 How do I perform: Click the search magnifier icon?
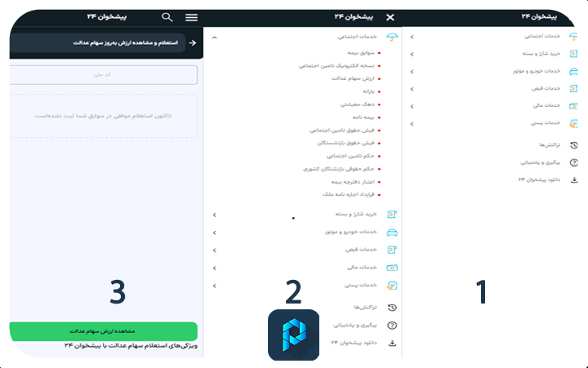167,16
